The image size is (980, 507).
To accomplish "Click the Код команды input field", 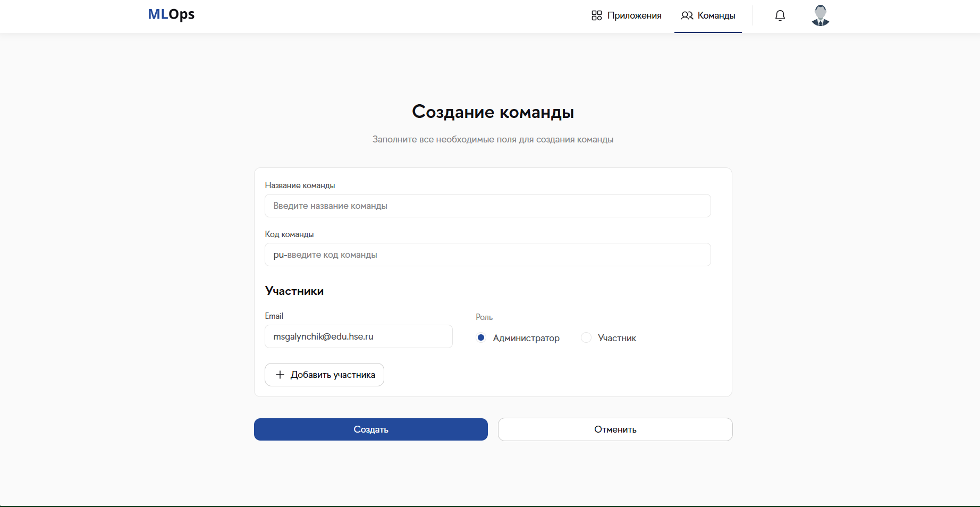I will point(487,255).
